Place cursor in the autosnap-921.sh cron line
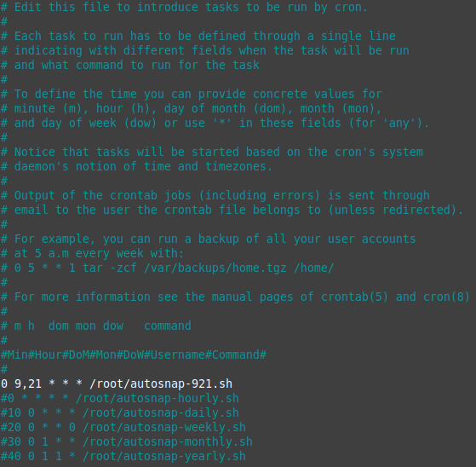The width and height of the screenshot is (476, 467). coord(117,383)
